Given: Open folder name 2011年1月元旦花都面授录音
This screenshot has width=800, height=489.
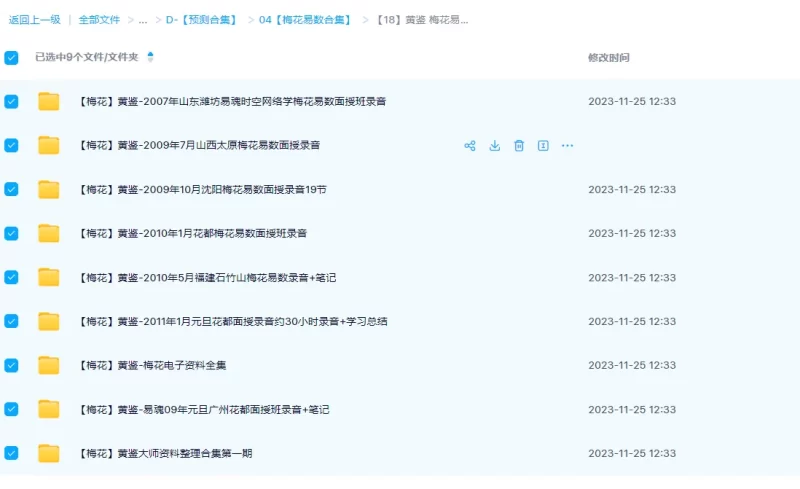Looking at the screenshot, I should pyautogui.click(x=233, y=321).
